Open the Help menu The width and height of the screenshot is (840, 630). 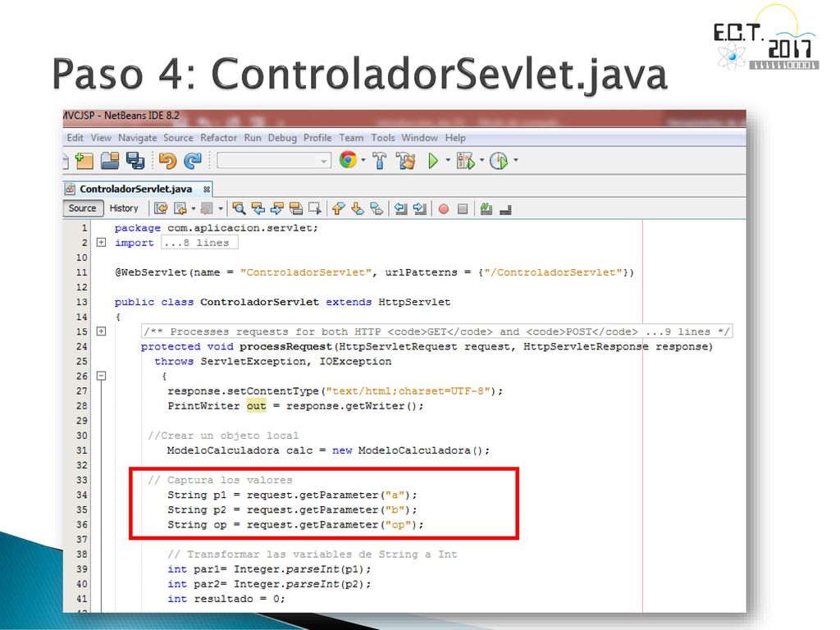[x=455, y=138]
